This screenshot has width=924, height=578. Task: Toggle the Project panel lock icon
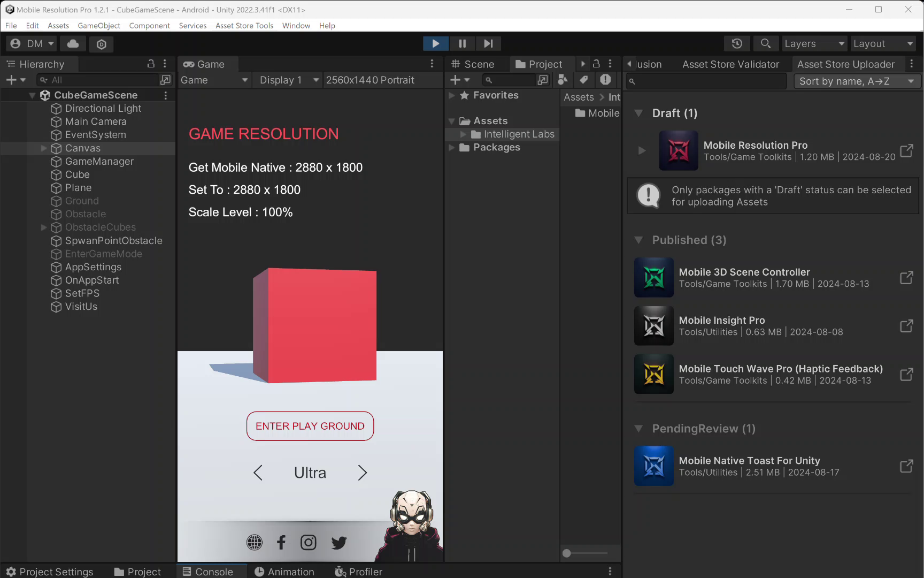click(x=596, y=64)
